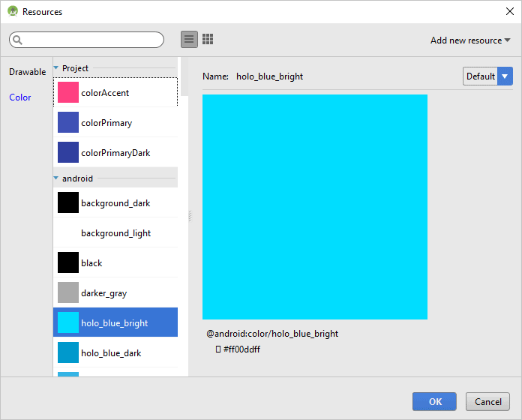Screen dimensions: 522x420
Task: Open the Add new resource dropdown
Action: coord(470,40)
